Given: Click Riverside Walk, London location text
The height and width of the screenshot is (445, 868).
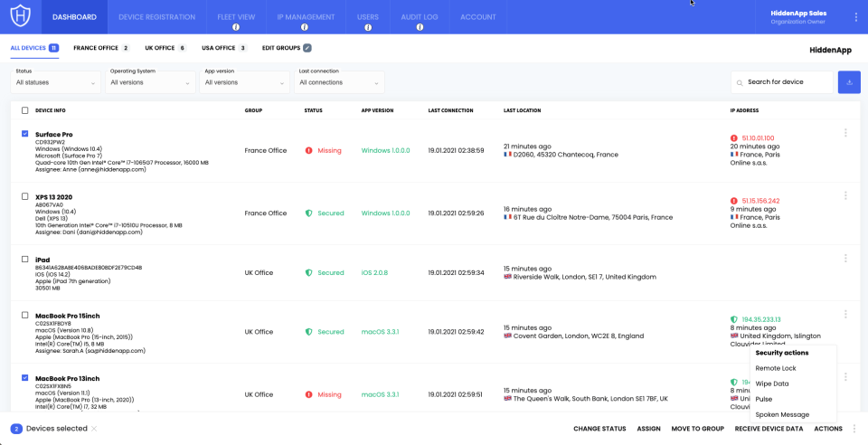Looking at the screenshot, I should (585, 277).
